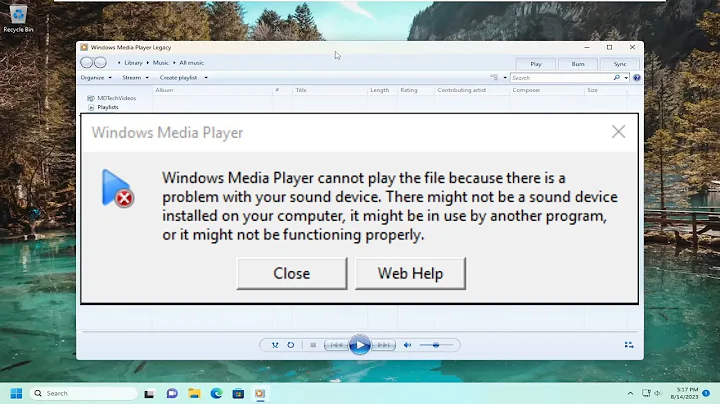Viewport: 720px width, 404px height.
Task: Open Task View from taskbar
Action: point(149,394)
